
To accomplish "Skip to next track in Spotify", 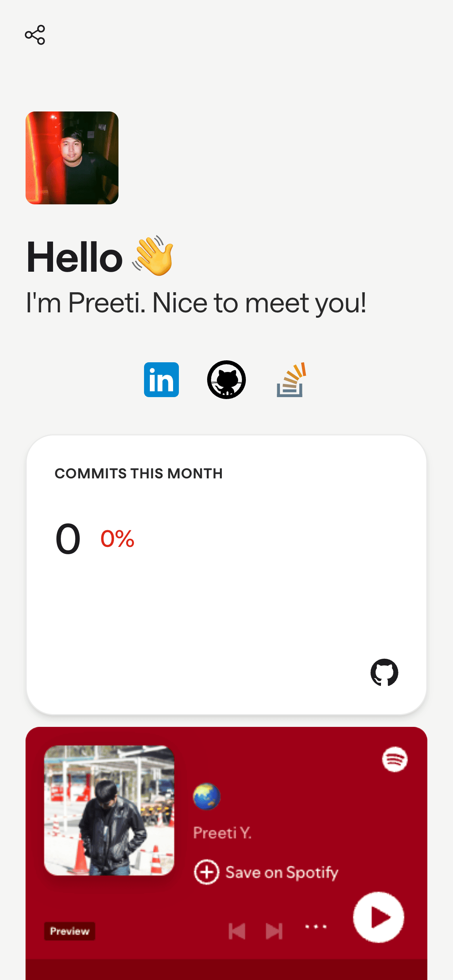I will tap(274, 931).
